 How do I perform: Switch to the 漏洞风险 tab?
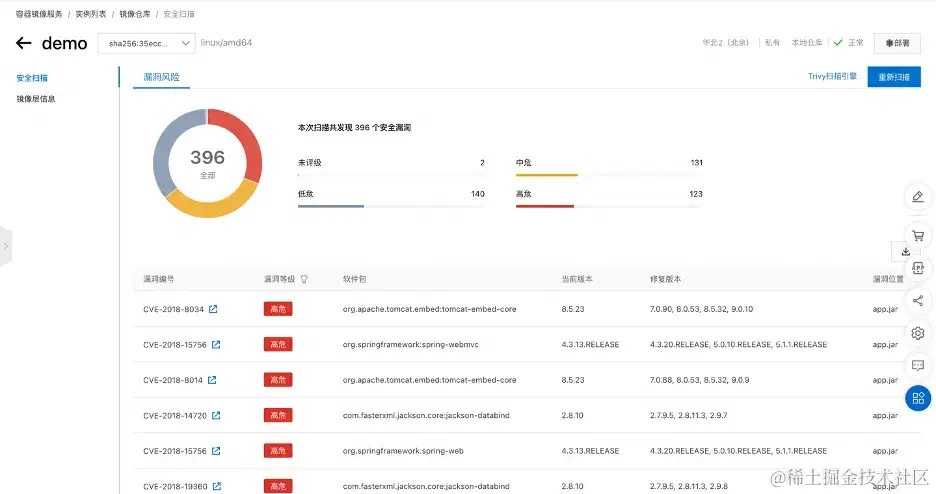coord(161,77)
